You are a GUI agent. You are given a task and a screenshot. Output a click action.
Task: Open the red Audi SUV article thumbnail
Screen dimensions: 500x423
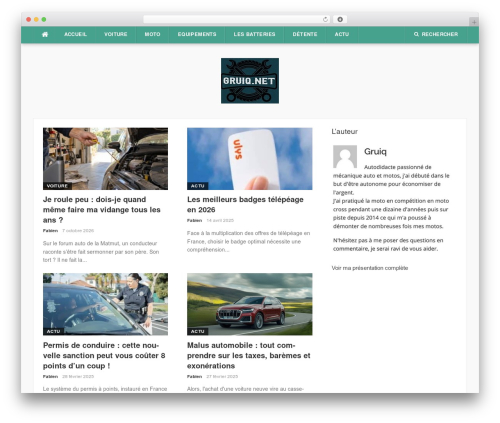click(x=250, y=304)
